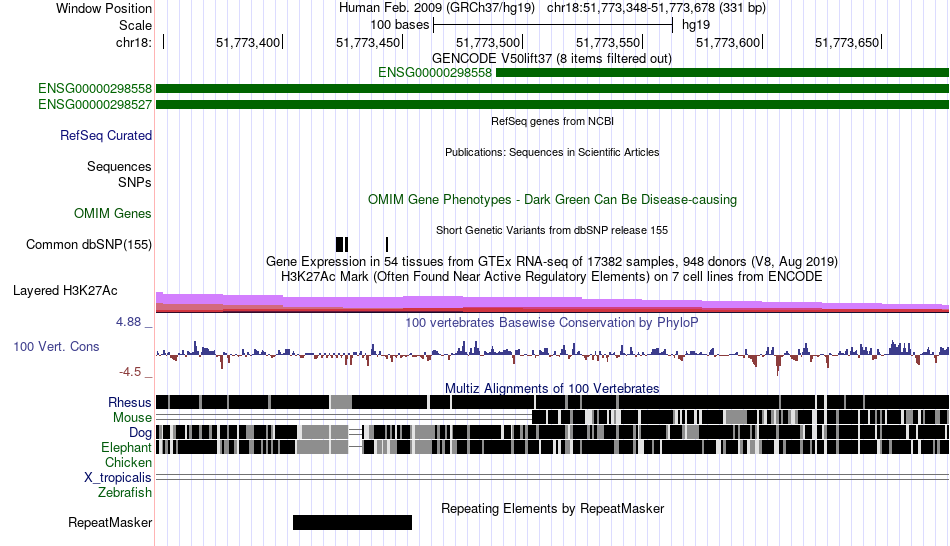This screenshot has width=950, height=546.
Task: Click the 51,773,600 ruler position
Action: [728, 42]
